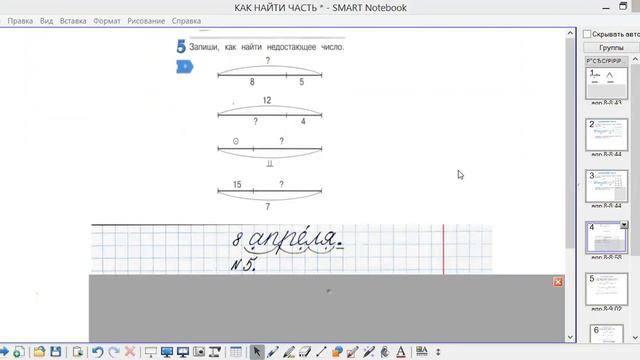
Task: Restore down the SMART Notebook window
Action: click(623, 7)
